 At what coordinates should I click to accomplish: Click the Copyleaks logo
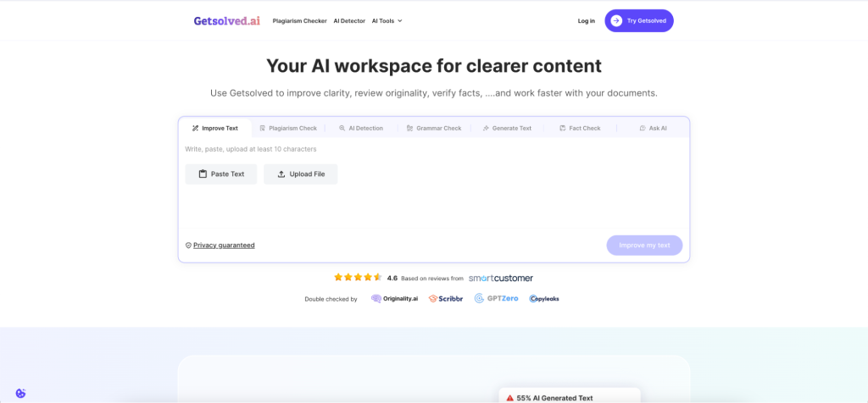pos(544,299)
